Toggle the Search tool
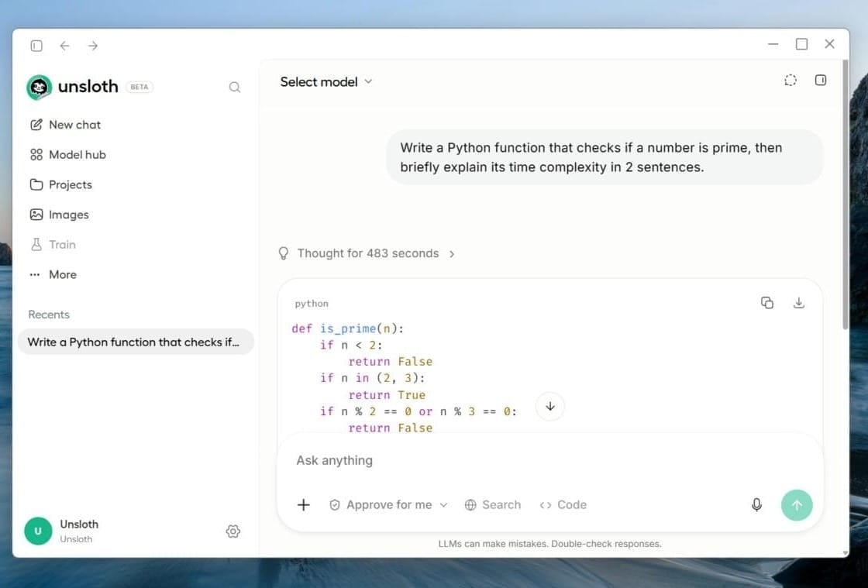This screenshot has width=868, height=588. [493, 504]
